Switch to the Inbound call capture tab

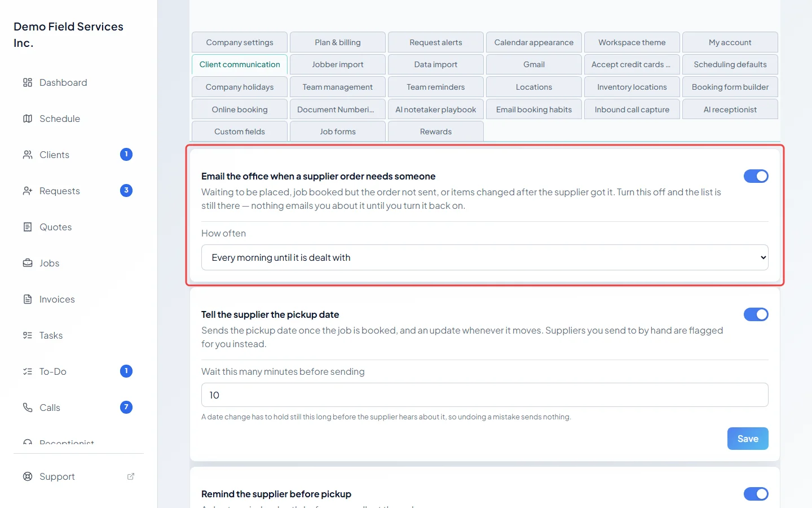pos(632,110)
